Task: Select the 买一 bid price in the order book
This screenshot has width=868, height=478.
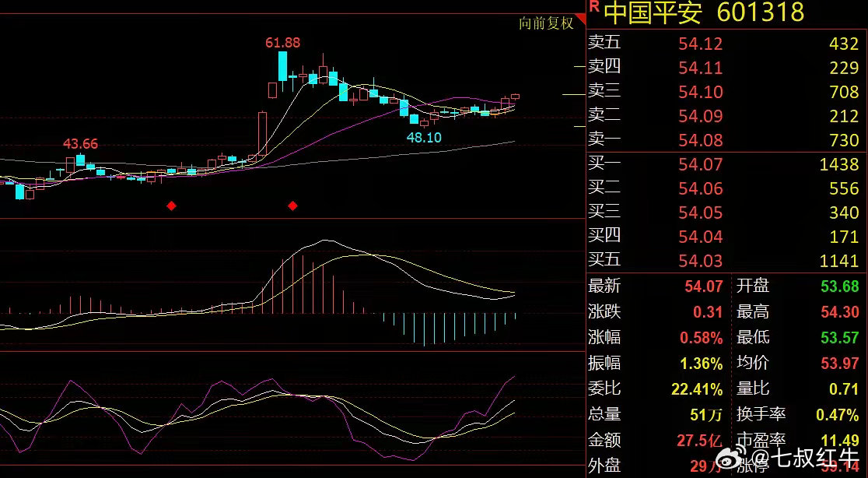Action: 701,164
